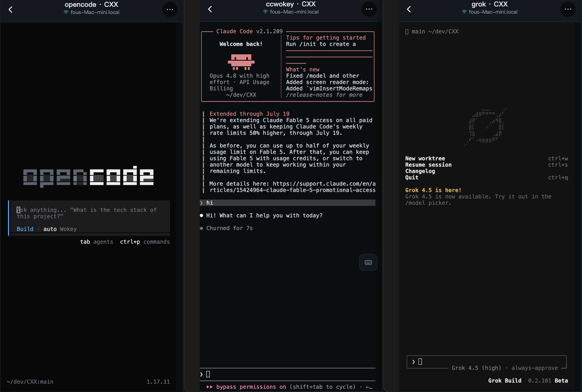Click the Build agent label in opencode

(x=25, y=229)
